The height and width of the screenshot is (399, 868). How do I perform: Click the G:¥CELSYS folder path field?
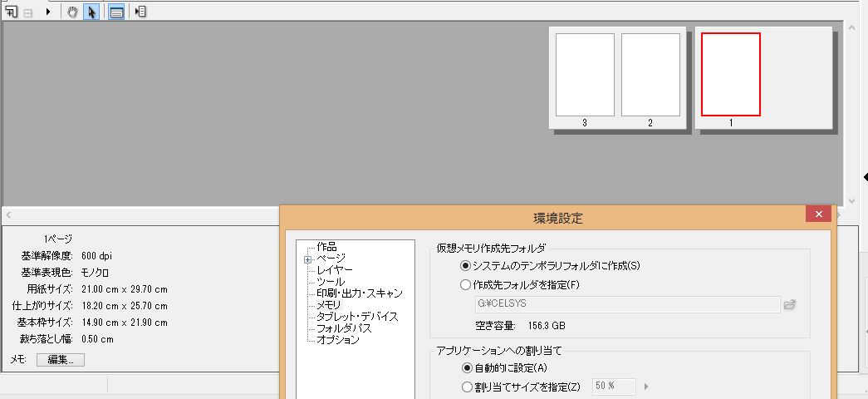(x=627, y=304)
